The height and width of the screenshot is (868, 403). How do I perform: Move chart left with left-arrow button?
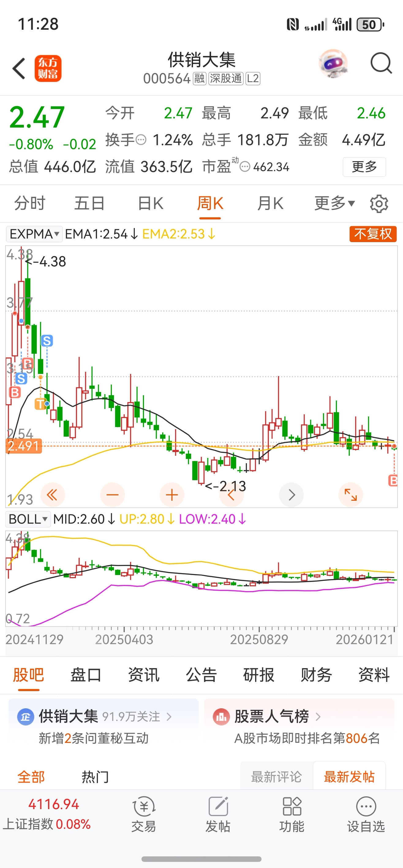click(x=231, y=495)
